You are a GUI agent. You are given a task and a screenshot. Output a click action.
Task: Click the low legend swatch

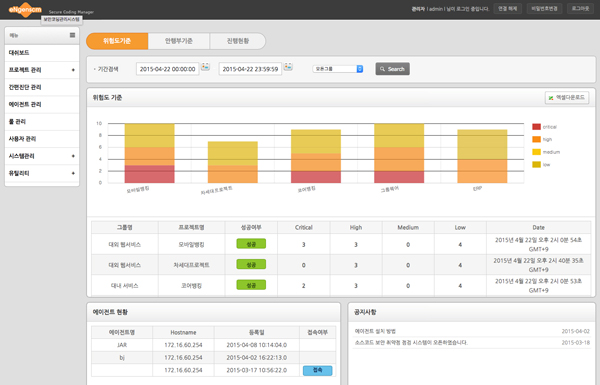[536, 165]
